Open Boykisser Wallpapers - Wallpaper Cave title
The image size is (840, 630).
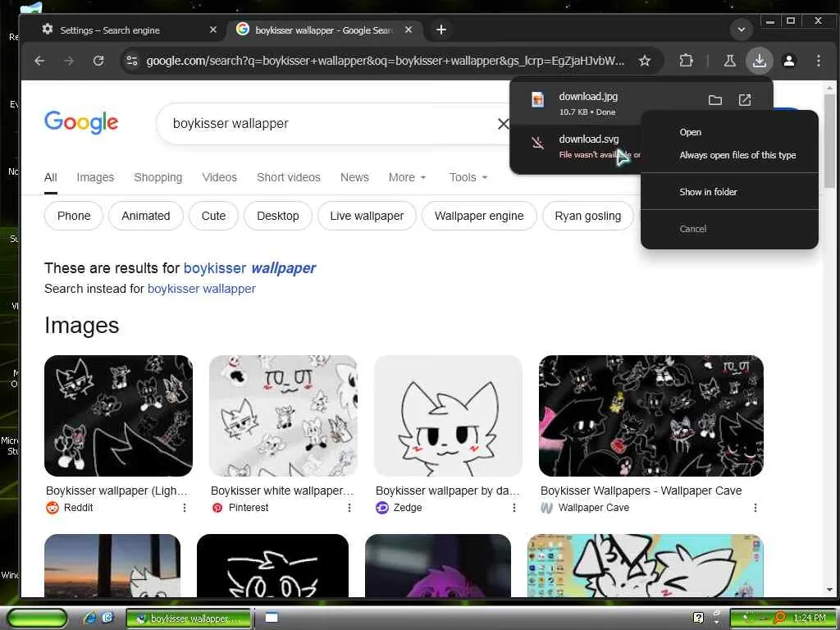pyautogui.click(x=641, y=491)
